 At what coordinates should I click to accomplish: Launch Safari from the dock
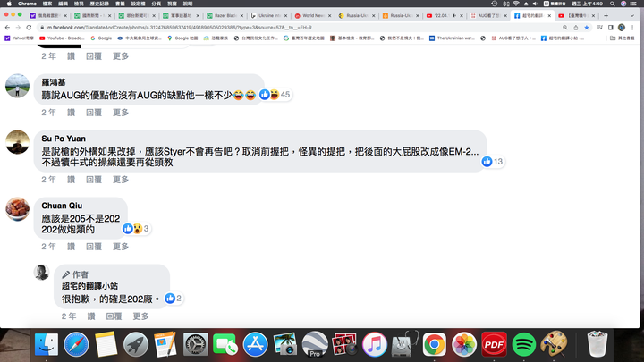(x=76, y=344)
